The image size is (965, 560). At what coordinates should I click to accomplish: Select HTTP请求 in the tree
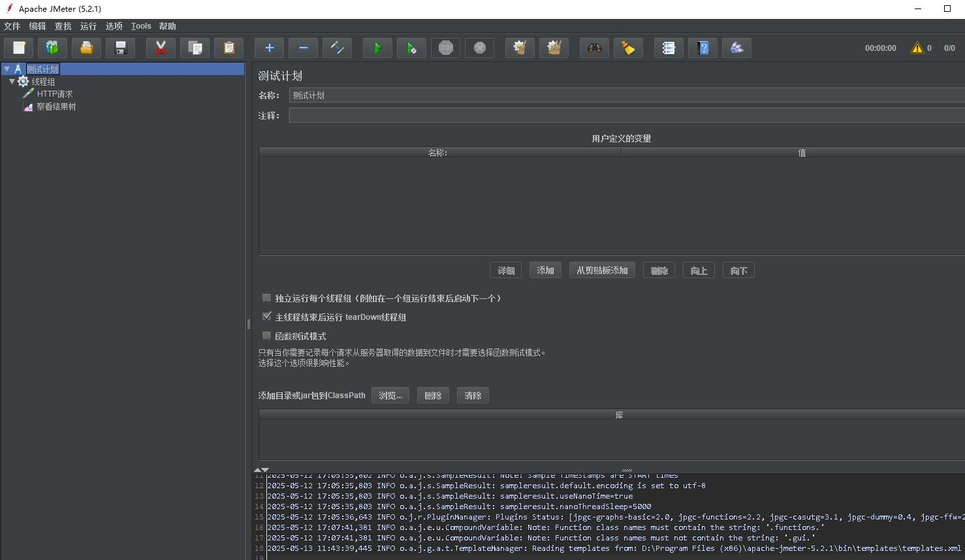point(55,94)
